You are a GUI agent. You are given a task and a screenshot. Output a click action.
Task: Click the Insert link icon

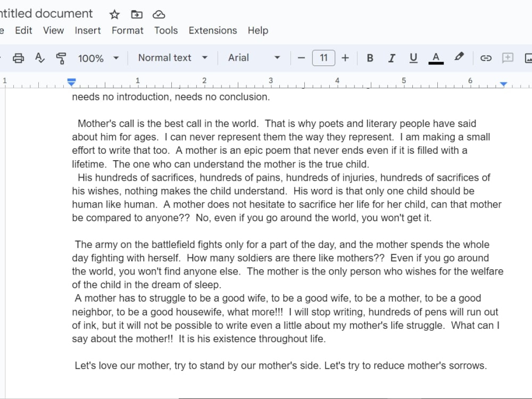486,58
